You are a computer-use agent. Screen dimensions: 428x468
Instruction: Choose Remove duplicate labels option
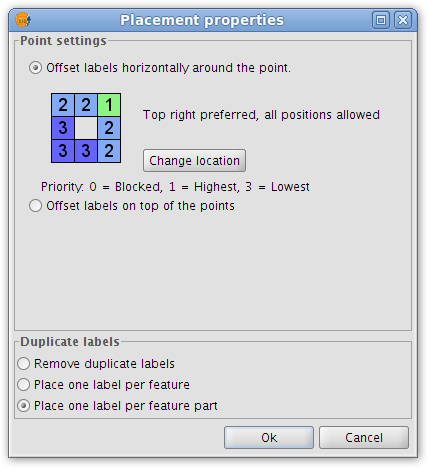(24, 364)
